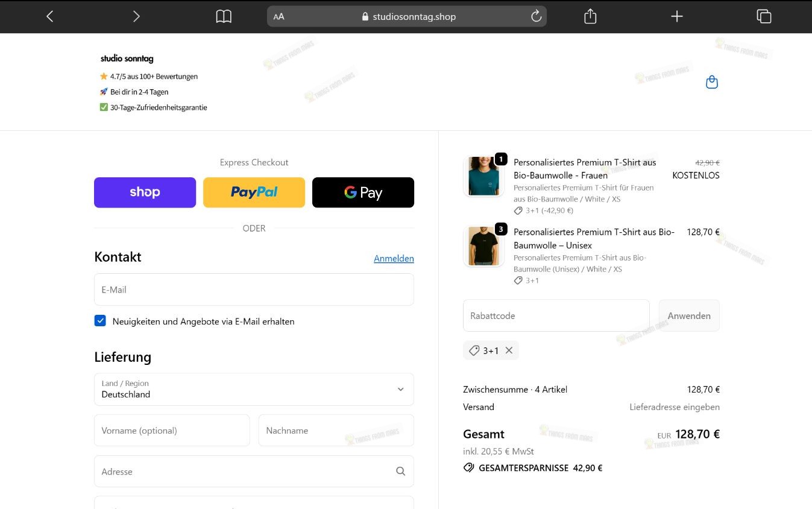Click the Unisex T-Shirt product title
Screen dimensions: 812x509
pos(594,239)
